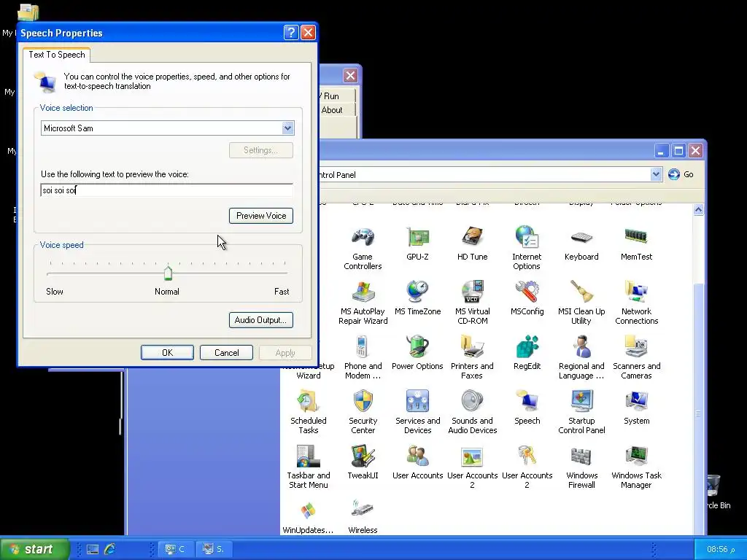Open the Game Controllers applet
The image size is (747, 560).
pos(363,248)
